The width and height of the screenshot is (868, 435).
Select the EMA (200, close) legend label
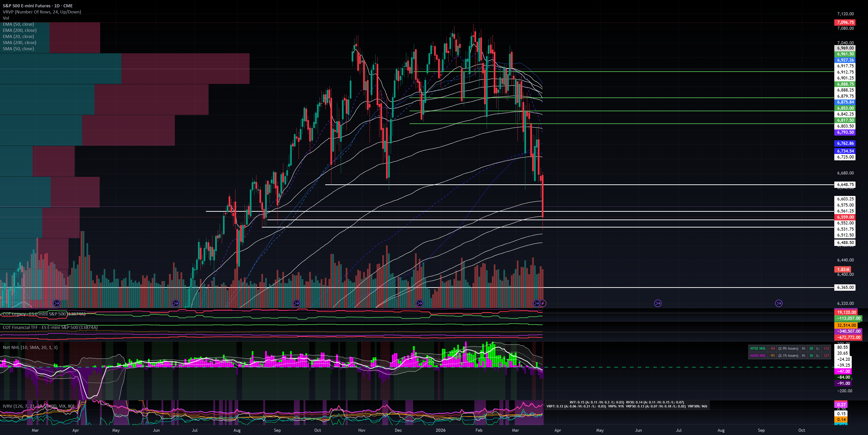coord(20,30)
